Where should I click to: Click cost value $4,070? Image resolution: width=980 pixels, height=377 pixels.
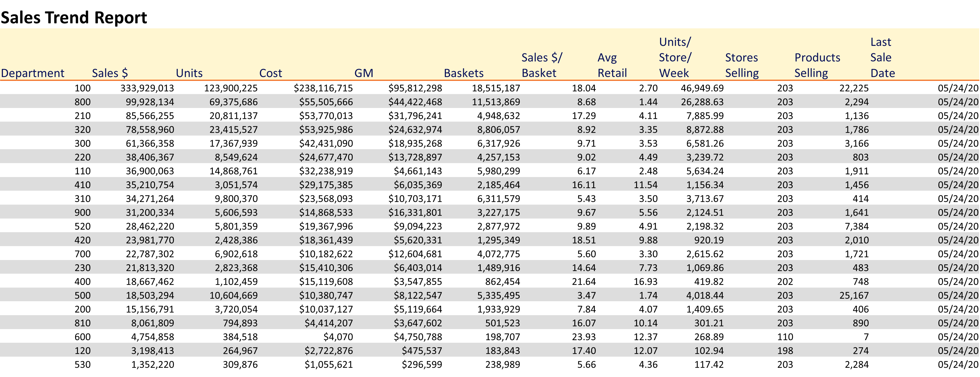(x=338, y=337)
